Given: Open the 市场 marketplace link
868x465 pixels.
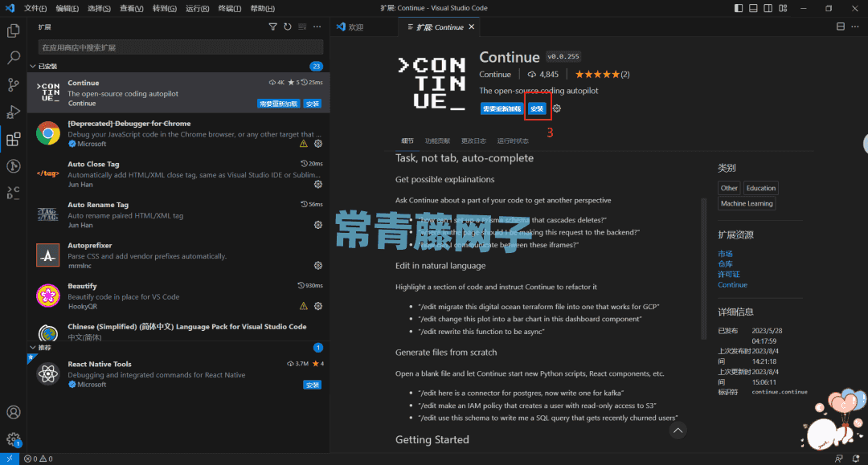Looking at the screenshot, I should (725, 254).
